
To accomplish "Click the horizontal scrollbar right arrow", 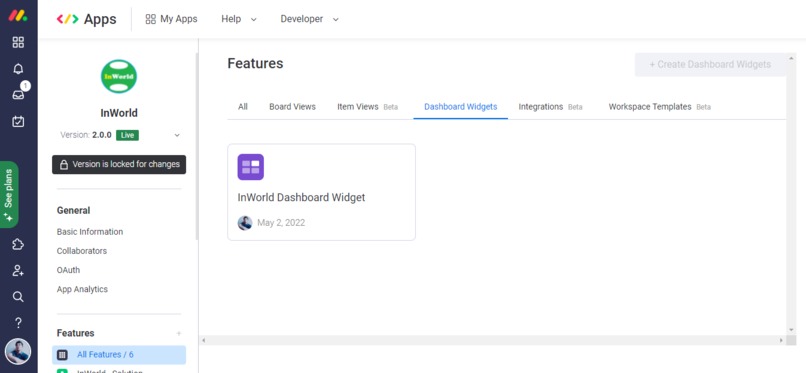I will point(781,340).
